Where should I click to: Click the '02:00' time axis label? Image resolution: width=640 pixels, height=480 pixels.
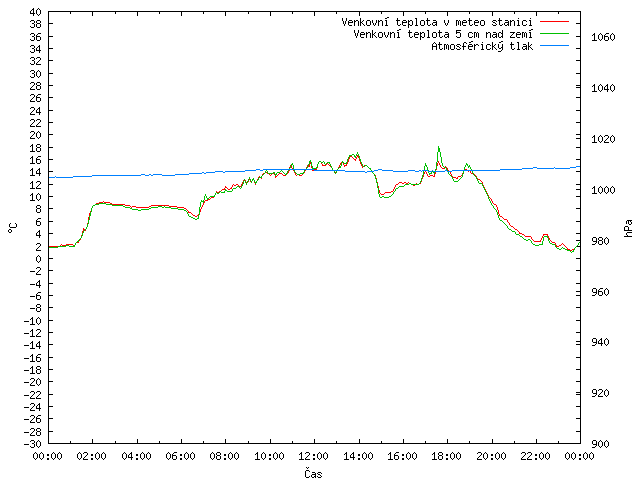coord(92,456)
